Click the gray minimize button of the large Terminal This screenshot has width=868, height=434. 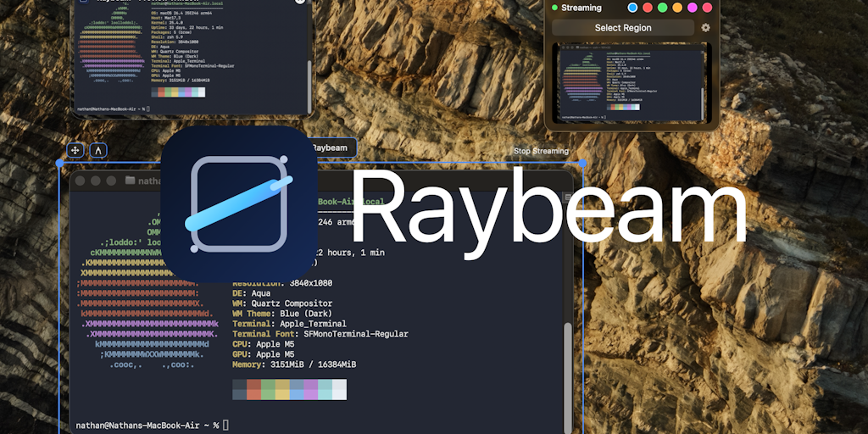tap(96, 181)
